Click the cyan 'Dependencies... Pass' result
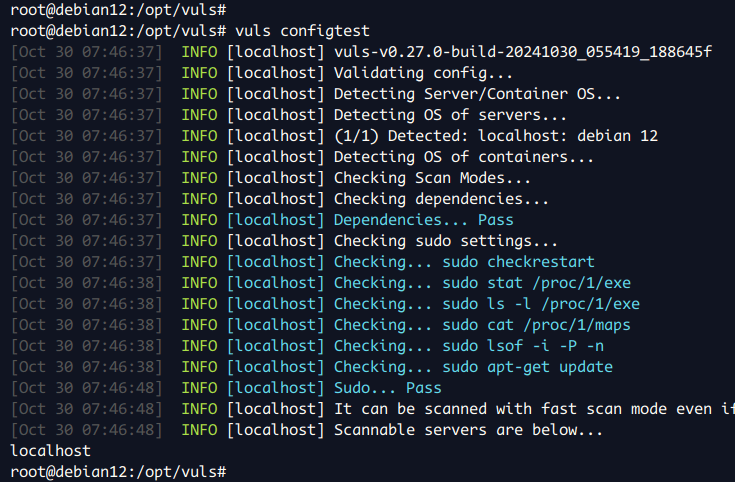Viewport: 735px width, 482px height. 423,220
